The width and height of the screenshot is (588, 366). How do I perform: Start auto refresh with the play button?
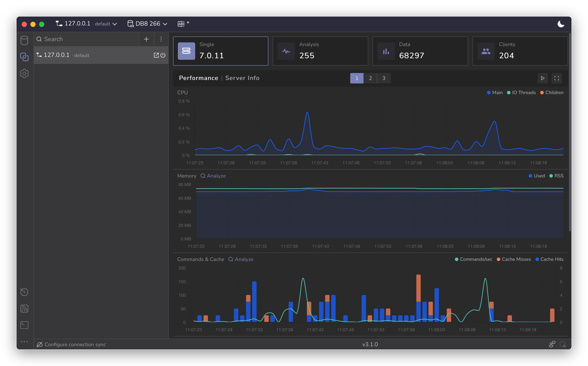543,78
